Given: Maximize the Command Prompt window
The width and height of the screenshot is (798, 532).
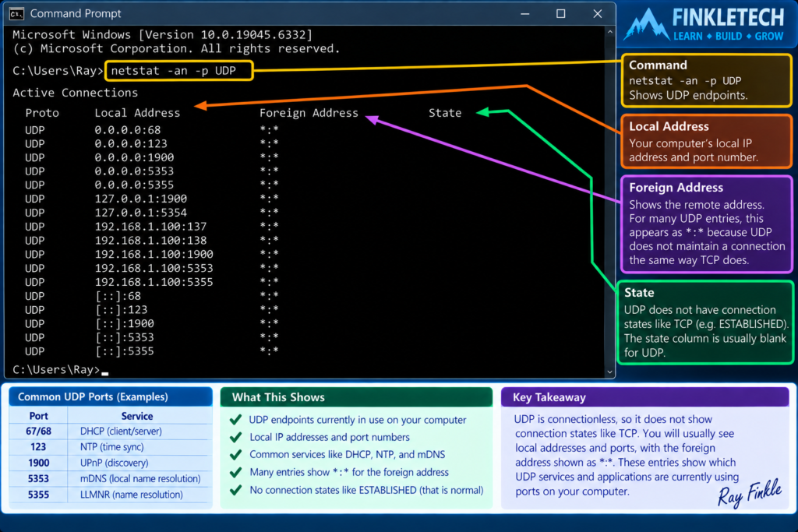Looking at the screenshot, I should click(560, 14).
